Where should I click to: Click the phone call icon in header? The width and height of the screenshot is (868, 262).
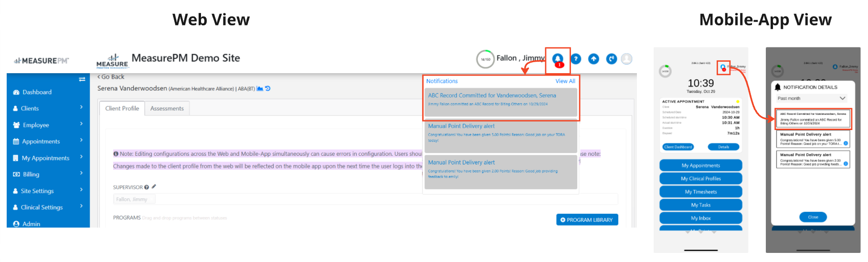pos(611,59)
